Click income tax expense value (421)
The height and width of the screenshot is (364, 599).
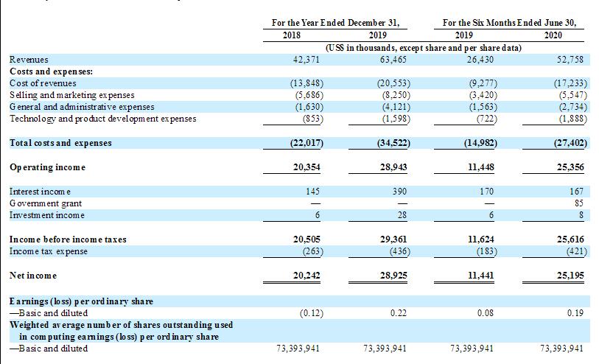pos(577,251)
